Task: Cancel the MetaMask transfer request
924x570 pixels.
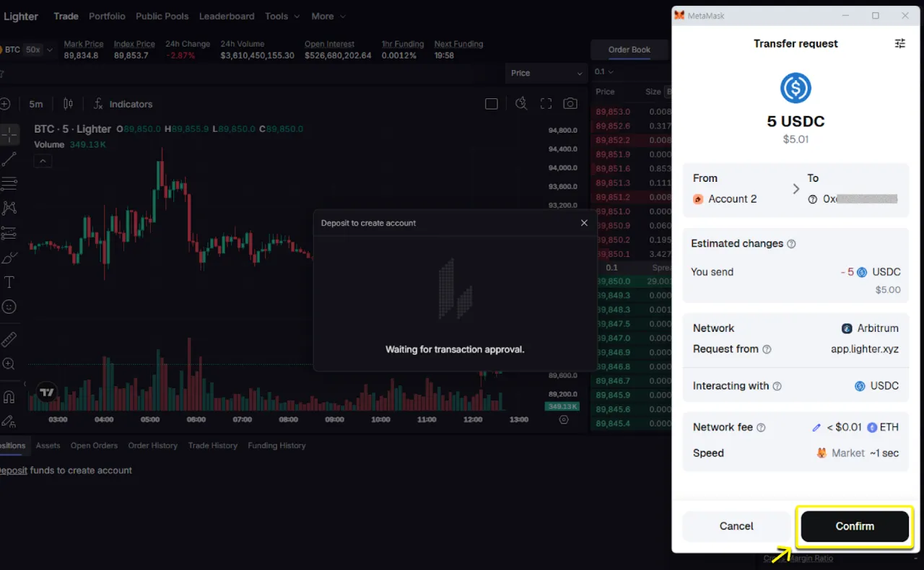Action: [x=736, y=527]
